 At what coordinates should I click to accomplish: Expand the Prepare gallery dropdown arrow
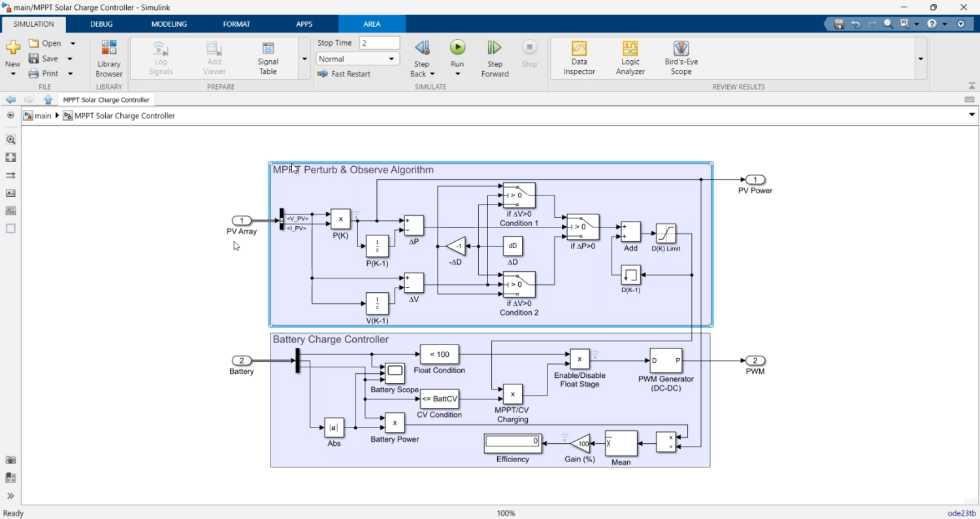point(304,59)
